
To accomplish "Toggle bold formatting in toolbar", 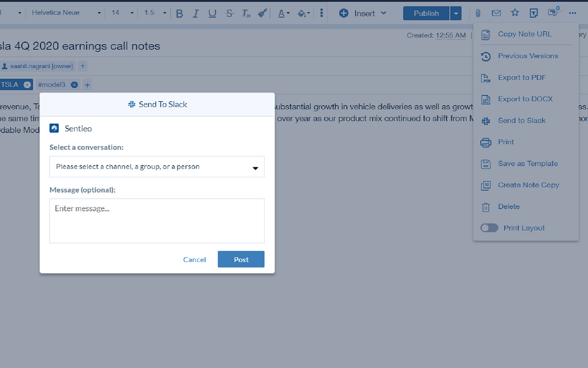I will 179,14.
